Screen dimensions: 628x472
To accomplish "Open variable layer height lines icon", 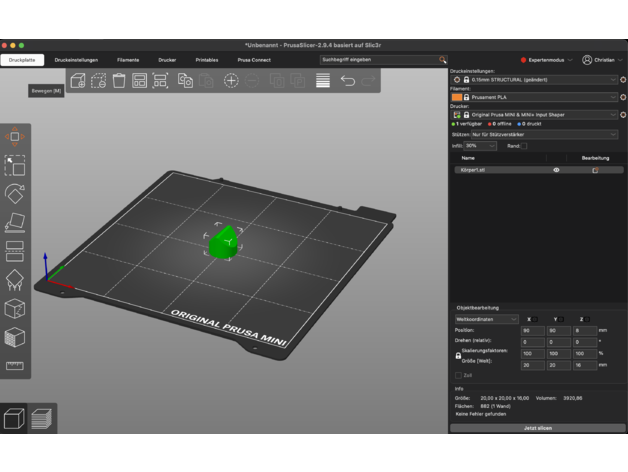I will [323, 81].
